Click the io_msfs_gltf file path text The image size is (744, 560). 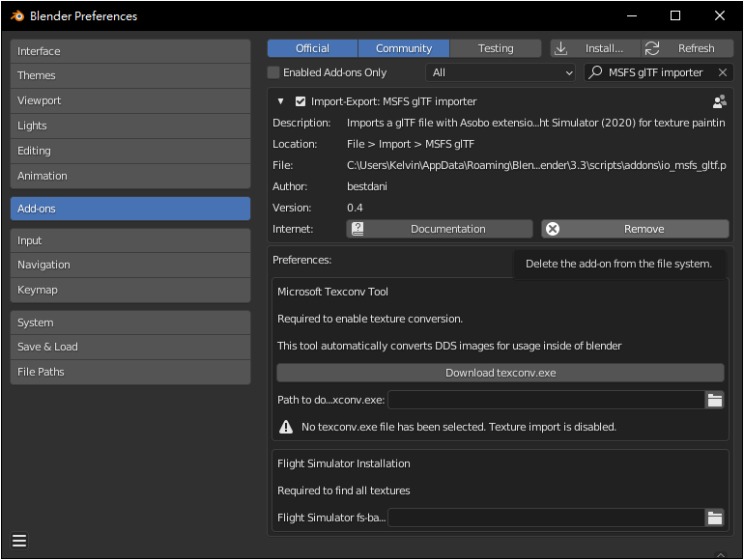point(536,165)
